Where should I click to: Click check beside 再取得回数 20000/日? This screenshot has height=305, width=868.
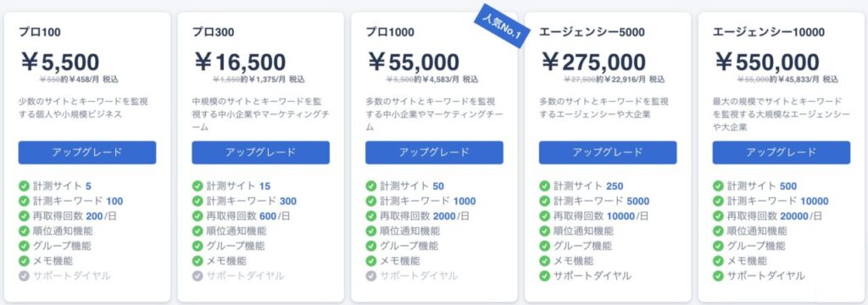[x=718, y=216]
